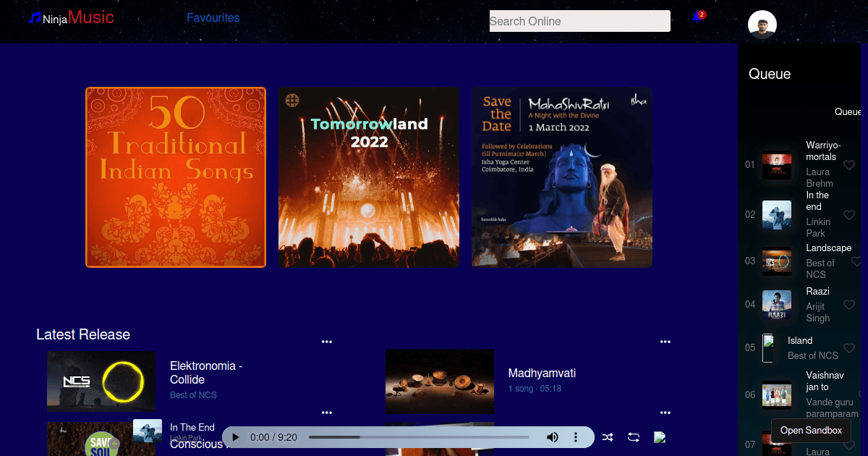
Task: Favourite 'In the end' by Linkin Park
Action: [849, 215]
